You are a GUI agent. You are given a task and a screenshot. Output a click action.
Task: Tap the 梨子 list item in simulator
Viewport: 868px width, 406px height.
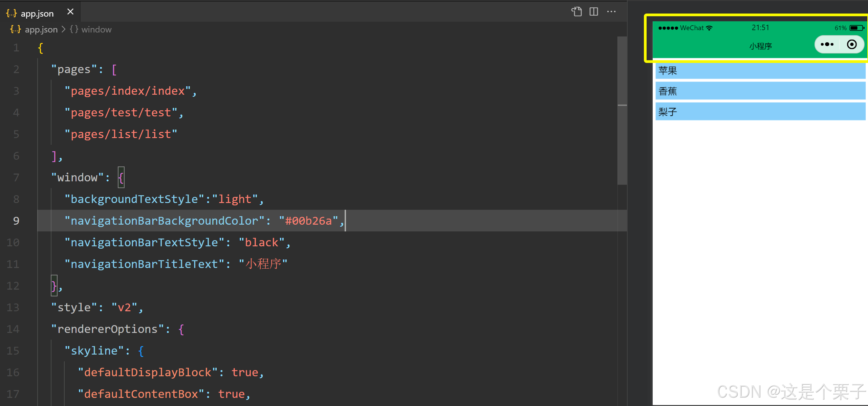760,112
